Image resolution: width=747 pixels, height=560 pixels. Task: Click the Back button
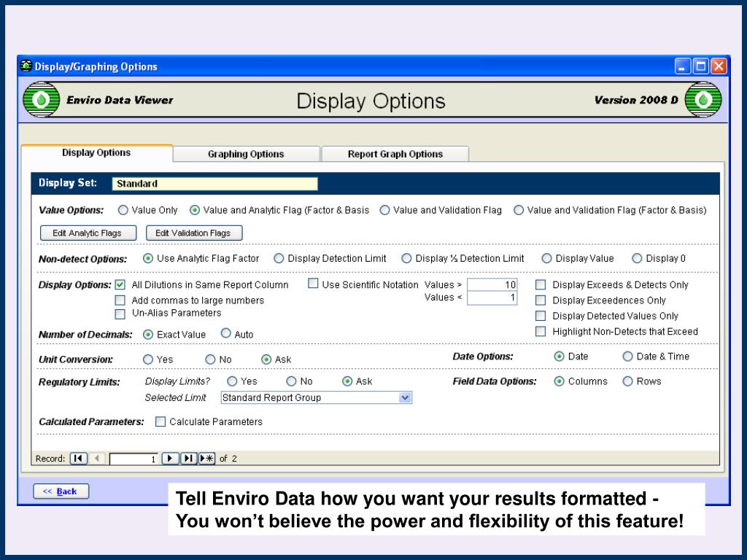point(61,491)
